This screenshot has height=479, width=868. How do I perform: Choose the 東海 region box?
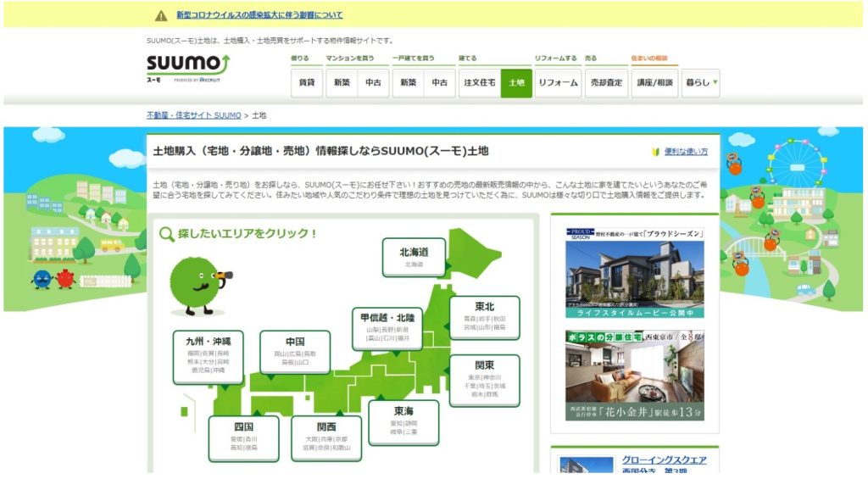(x=403, y=422)
